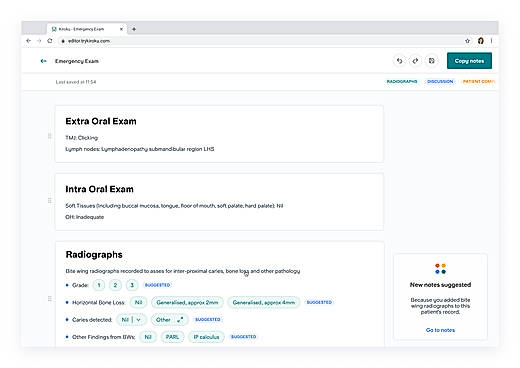Close the Kiroku Emergency Exam tab
The width and height of the screenshot is (520, 368).
(121, 29)
